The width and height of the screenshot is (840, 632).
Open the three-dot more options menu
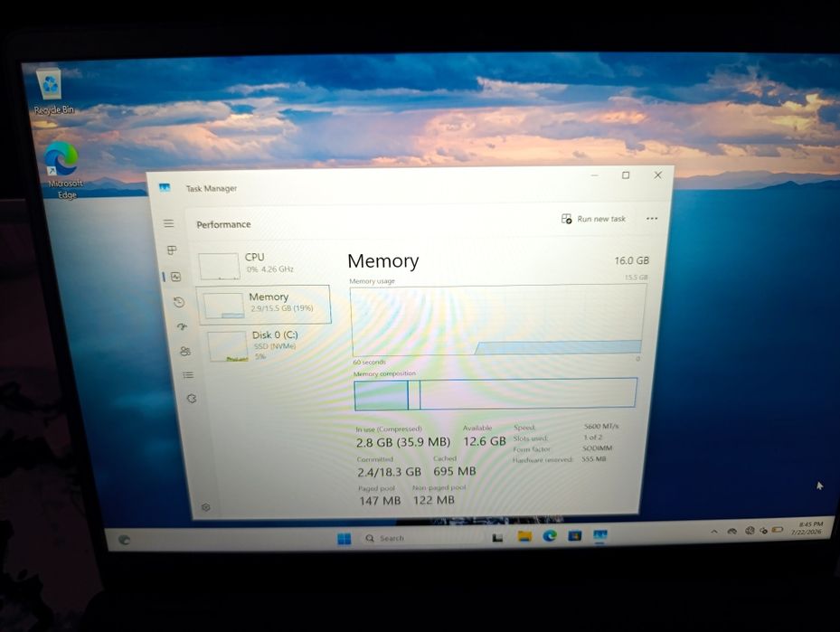(x=651, y=219)
